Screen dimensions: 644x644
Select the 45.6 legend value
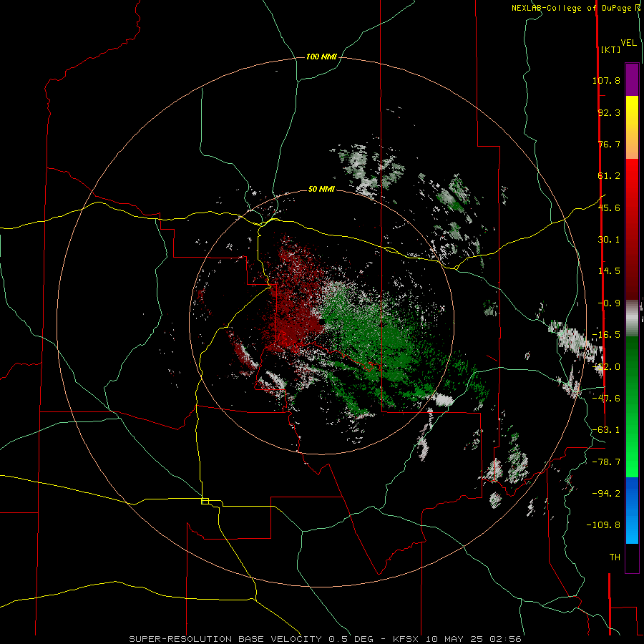pos(609,208)
